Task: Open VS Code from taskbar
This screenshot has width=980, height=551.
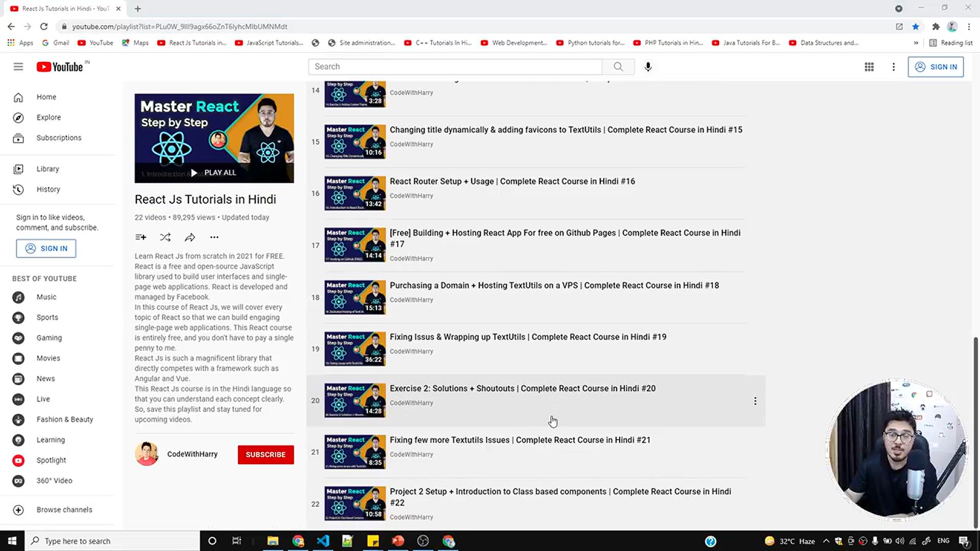Action: tap(323, 541)
